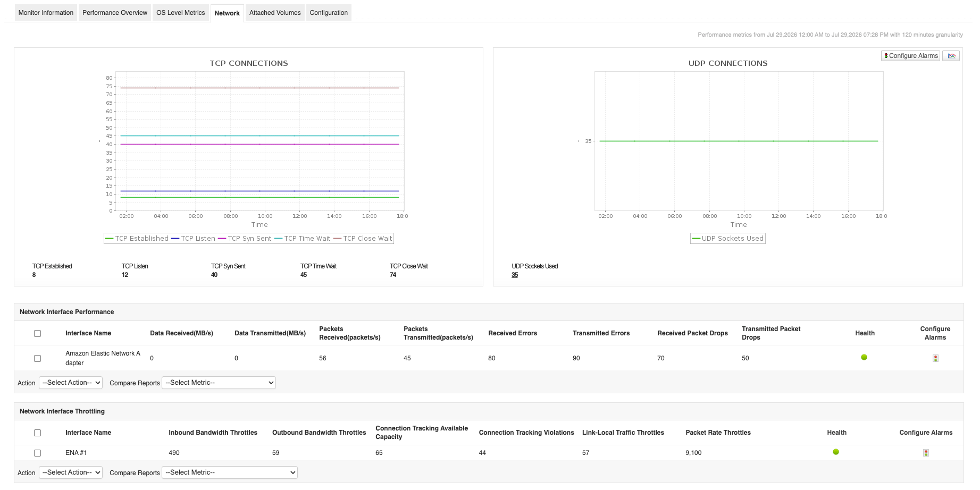Click the Packets Received value 56
980x490 pixels.
tap(323, 358)
